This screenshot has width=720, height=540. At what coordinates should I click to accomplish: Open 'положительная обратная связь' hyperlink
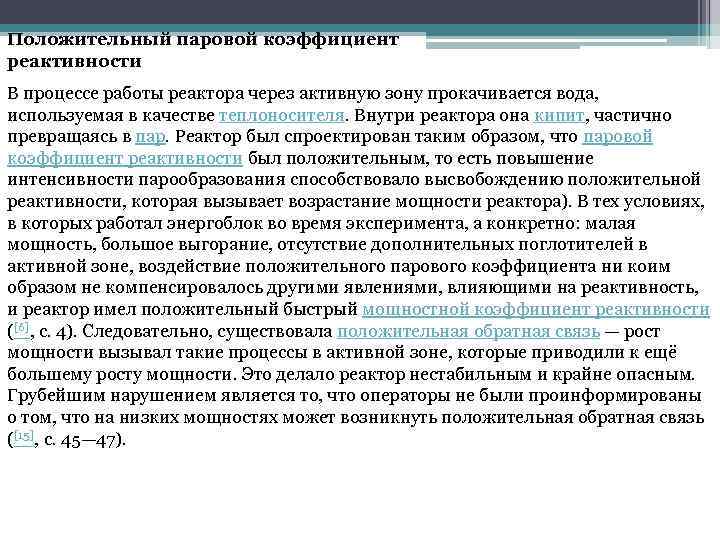468,331
